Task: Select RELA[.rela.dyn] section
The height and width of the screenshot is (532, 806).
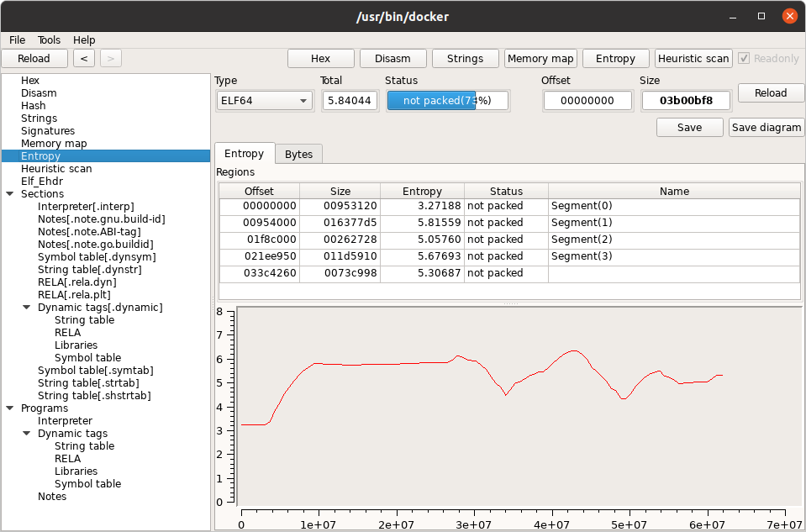Action: pos(77,282)
